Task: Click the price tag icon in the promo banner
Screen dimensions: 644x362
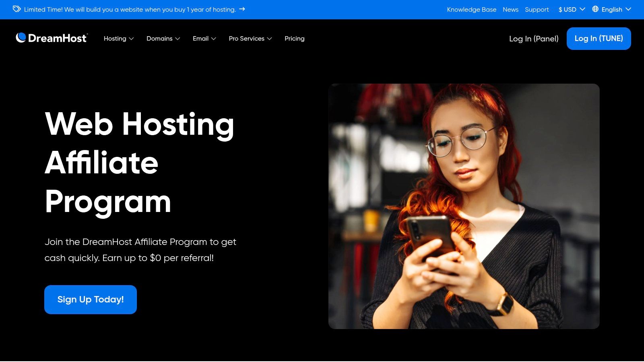Action: [x=17, y=9]
